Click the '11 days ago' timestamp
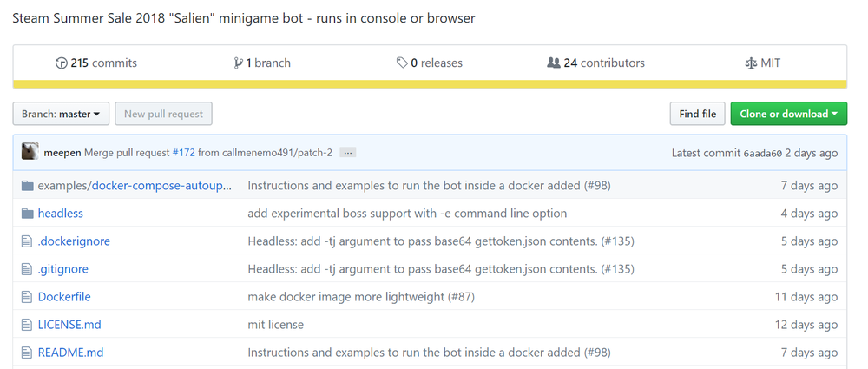Image resolution: width=868 pixels, height=369 pixels. click(x=806, y=296)
